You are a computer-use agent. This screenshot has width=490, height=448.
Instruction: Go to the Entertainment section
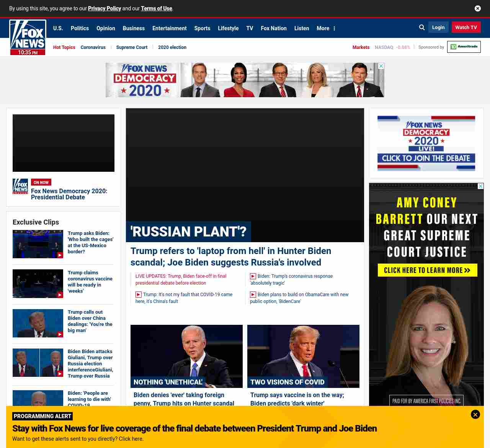coord(169,28)
